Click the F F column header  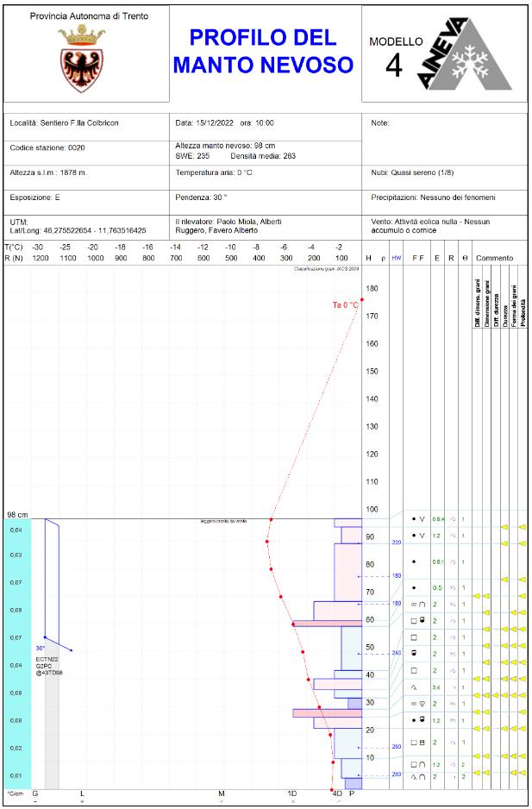[x=418, y=258]
